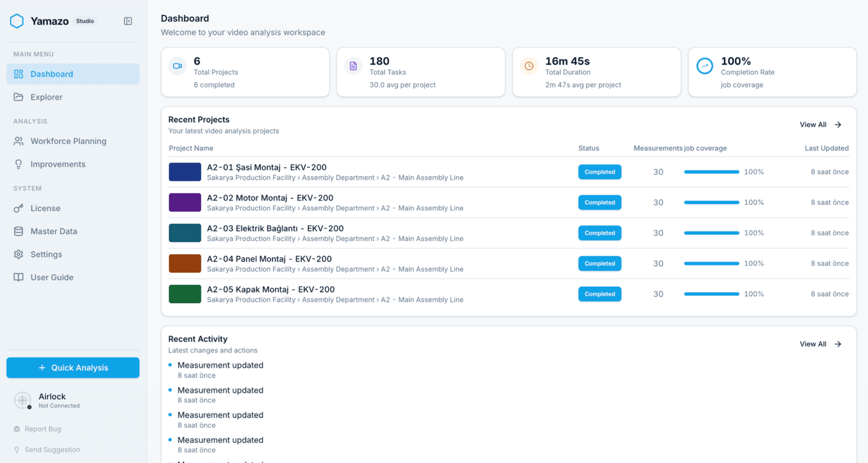View all Recent Projects

click(x=820, y=125)
